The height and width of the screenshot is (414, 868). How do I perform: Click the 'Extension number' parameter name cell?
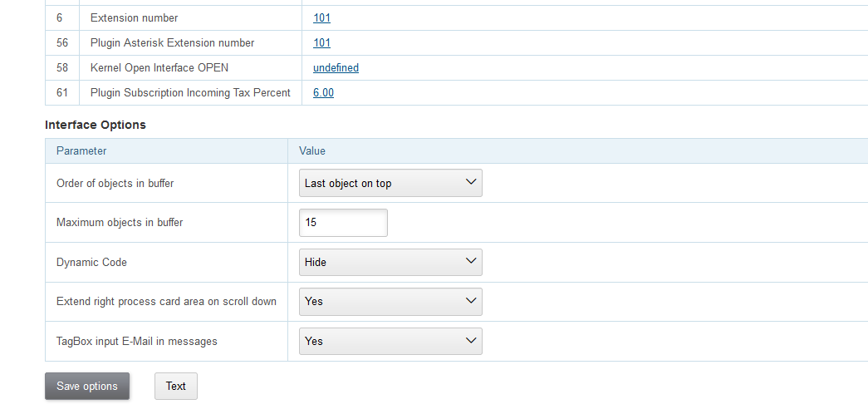(x=134, y=17)
